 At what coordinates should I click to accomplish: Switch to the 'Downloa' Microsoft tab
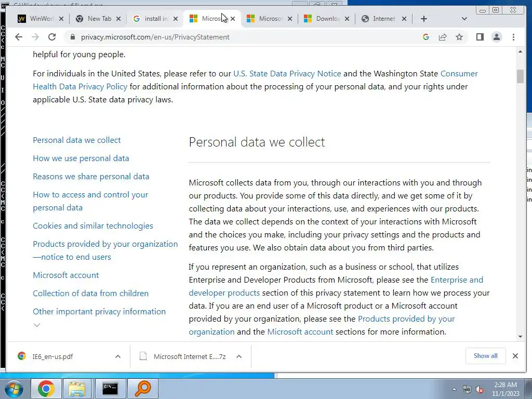pyautogui.click(x=322, y=19)
